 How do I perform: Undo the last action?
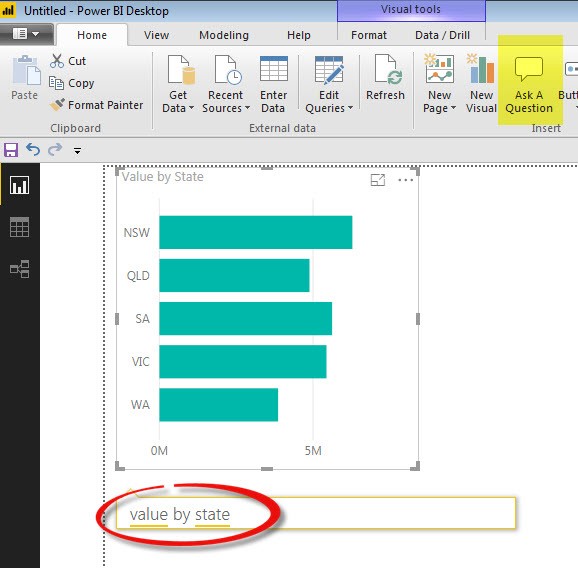point(33,150)
